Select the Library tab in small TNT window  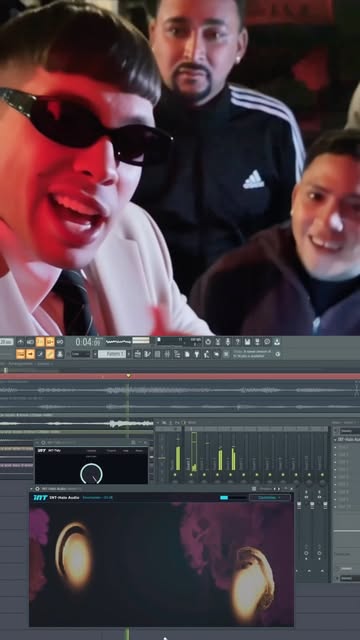tap(91, 451)
